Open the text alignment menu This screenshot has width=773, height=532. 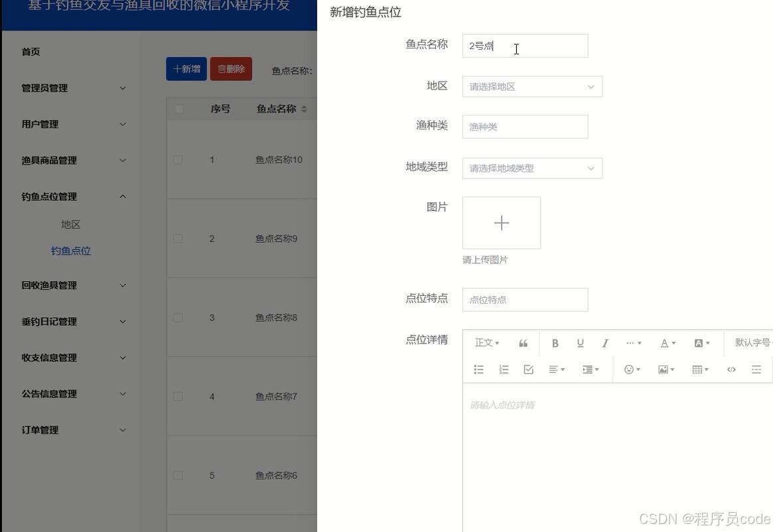click(x=557, y=369)
